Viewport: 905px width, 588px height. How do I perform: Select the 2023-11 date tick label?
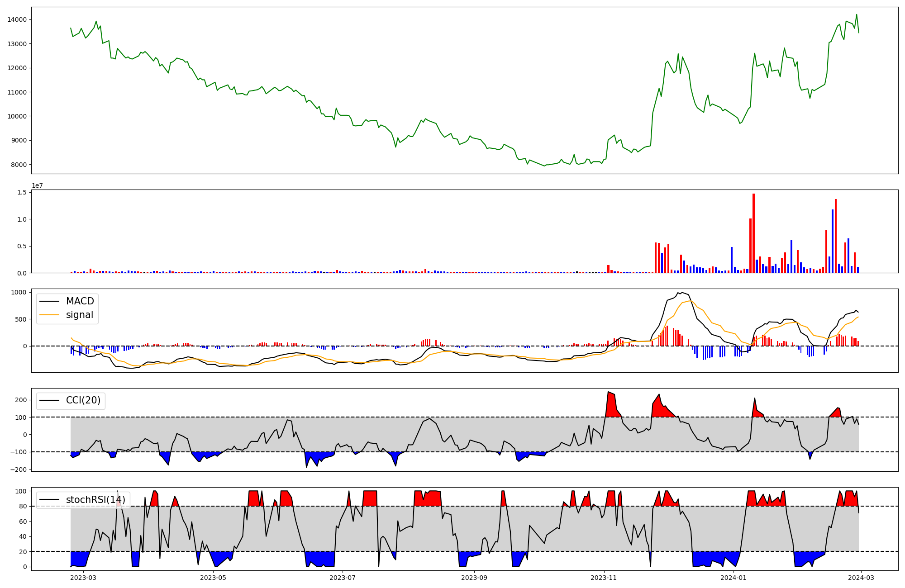[x=604, y=578]
